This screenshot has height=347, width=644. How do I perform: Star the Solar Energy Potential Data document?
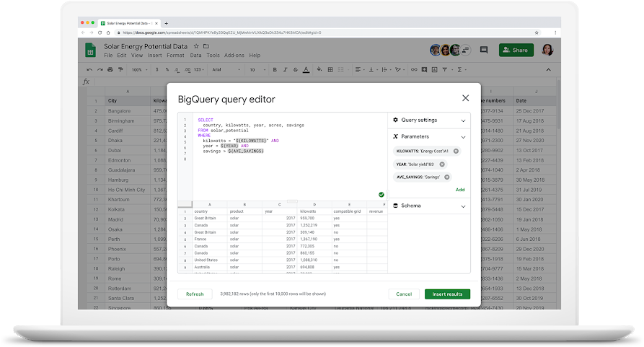pyautogui.click(x=196, y=46)
